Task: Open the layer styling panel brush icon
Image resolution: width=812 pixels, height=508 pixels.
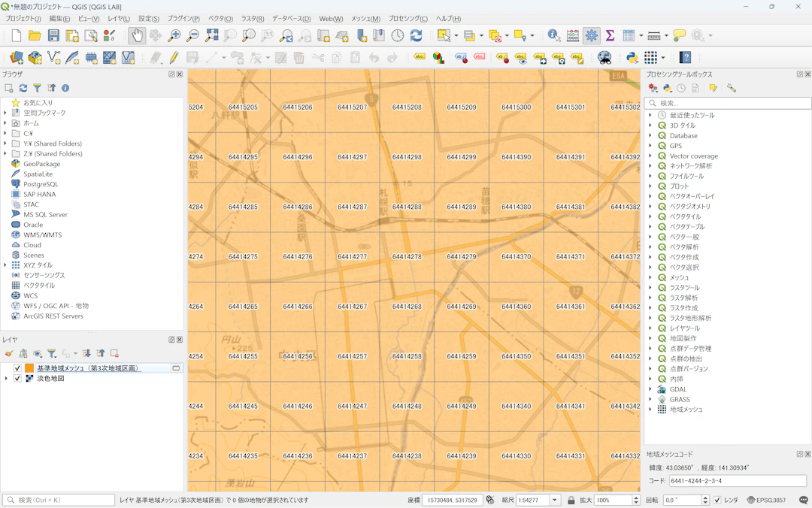Action: pos(9,354)
